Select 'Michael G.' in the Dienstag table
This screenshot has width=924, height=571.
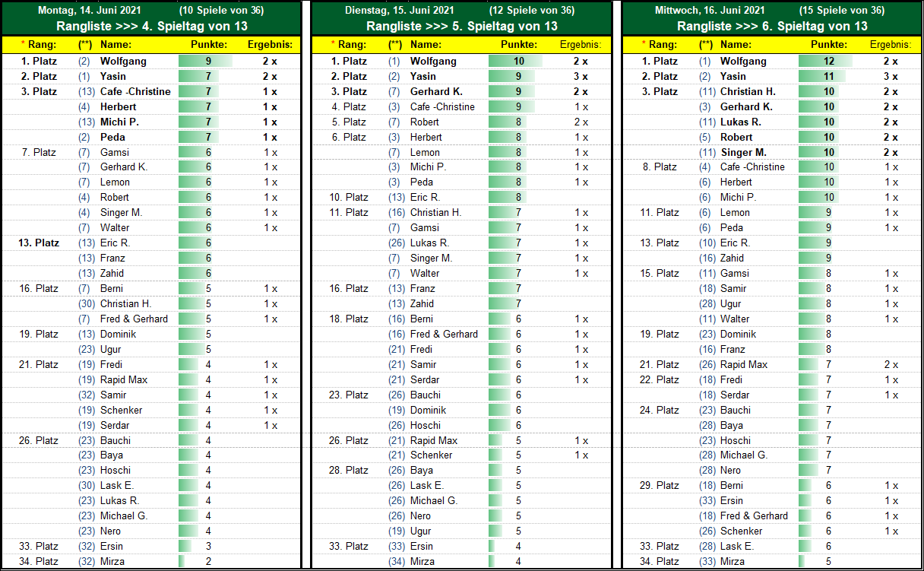[434, 500]
